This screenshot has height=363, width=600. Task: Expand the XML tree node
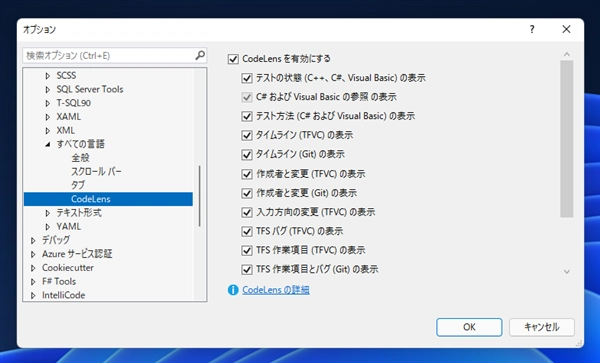tap(47, 131)
